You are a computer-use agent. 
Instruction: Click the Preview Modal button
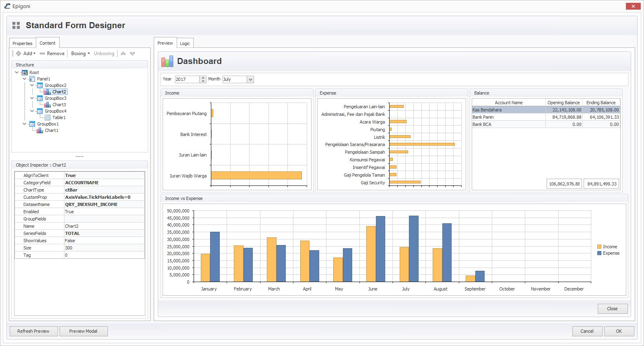click(x=83, y=331)
